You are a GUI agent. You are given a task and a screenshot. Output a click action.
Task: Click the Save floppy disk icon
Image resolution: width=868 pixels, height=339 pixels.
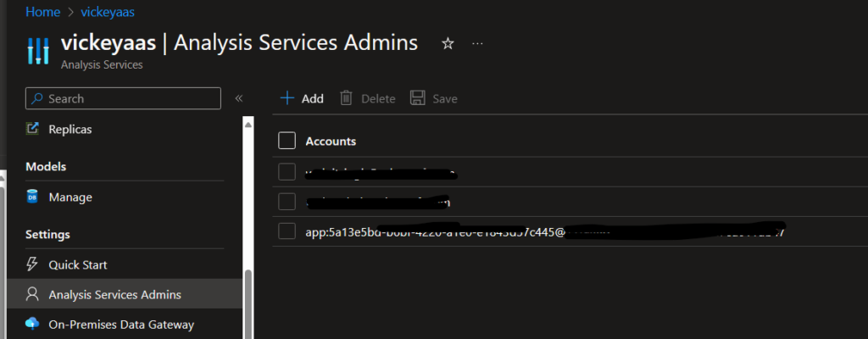(x=417, y=98)
